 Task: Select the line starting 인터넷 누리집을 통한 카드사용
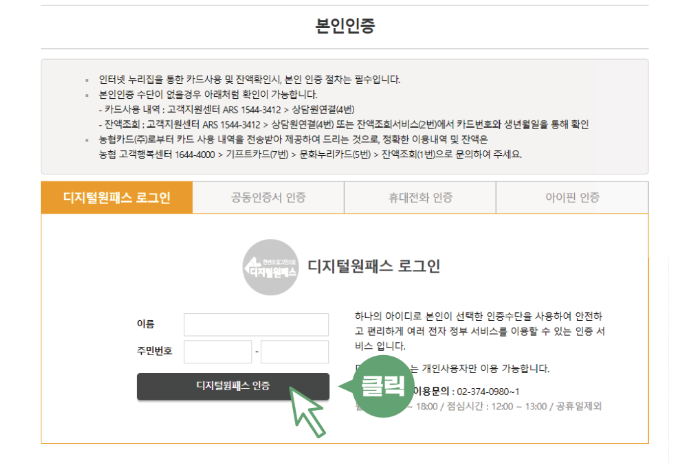(x=249, y=80)
